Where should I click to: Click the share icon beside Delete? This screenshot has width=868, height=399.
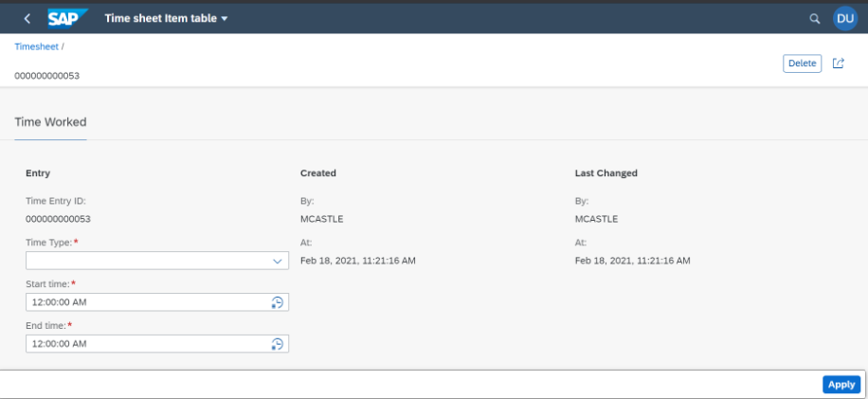[839, 63]
